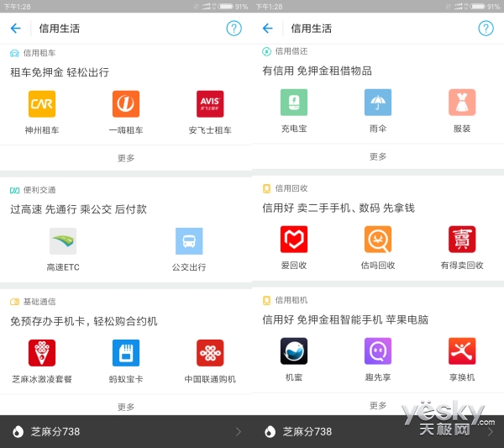Viewport: 504px width, 448px height.
Task: Open 芝麻分738 bar on right screen
Action: pyautogui.click(x=378, y=431)
